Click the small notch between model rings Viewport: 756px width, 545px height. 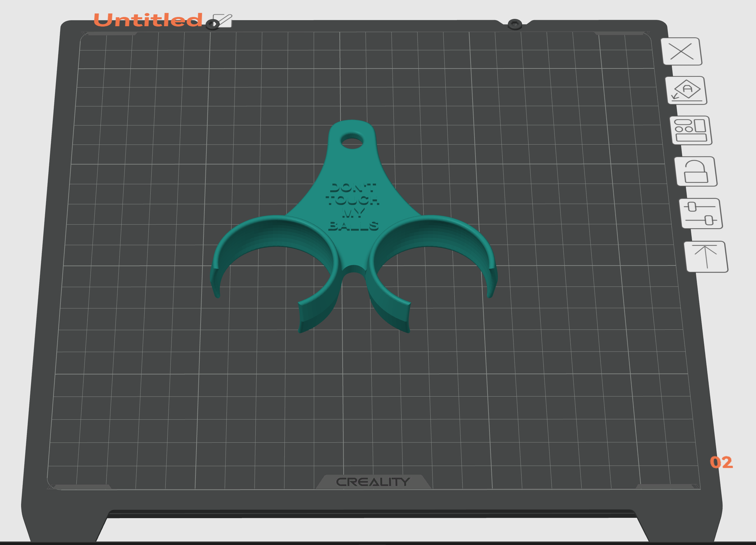point(354,270)
